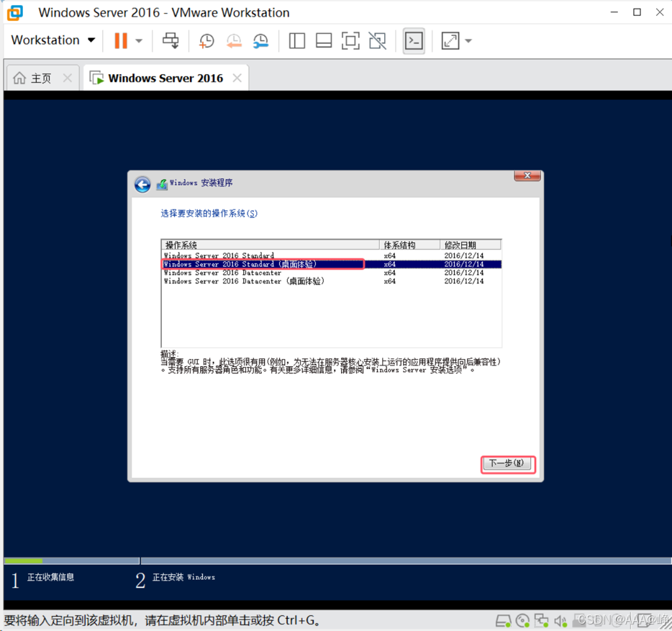The image size is (672, 631).
Task: Select Windows Server 2016 Standard (桌面体验)
Action: 331,264
